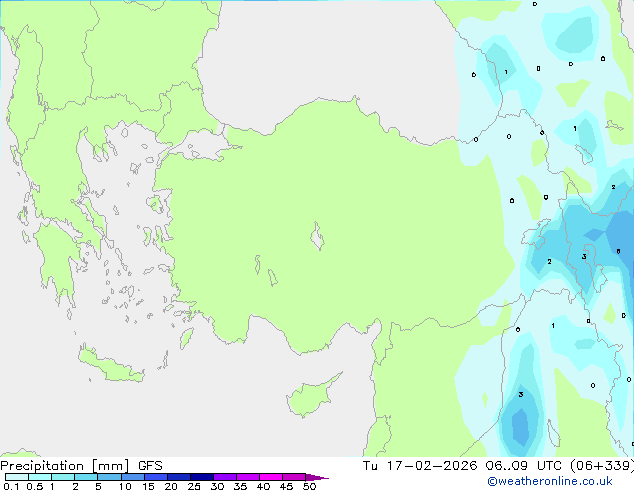634x490 pixels.
Task: Click the long central lake in Turkey
Action: pos(317,236)
